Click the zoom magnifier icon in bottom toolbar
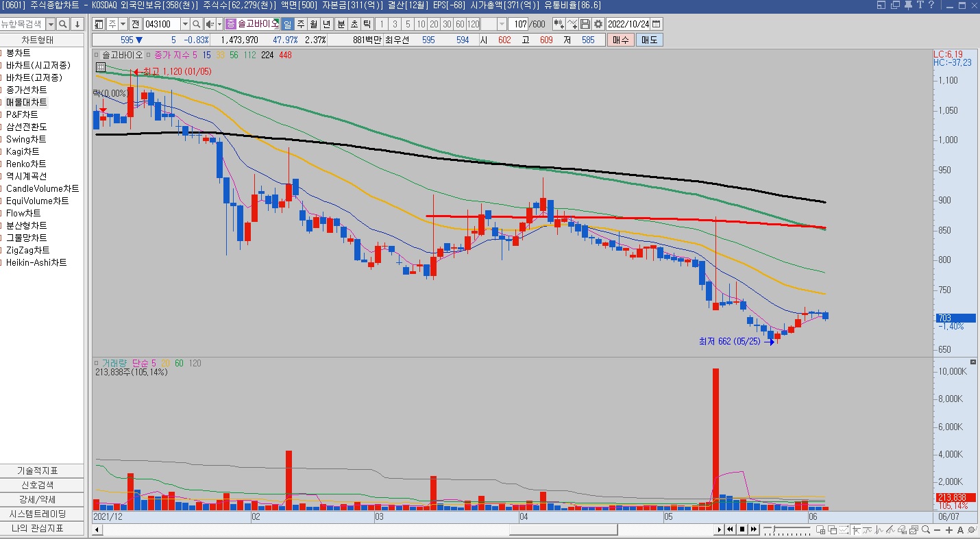 [926, 529]
